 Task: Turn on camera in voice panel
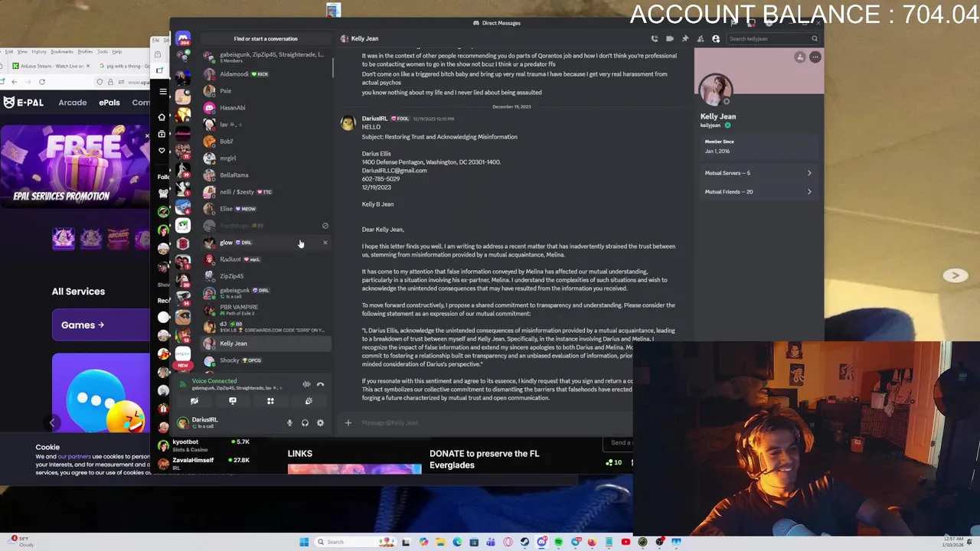(x=194, y=401)
